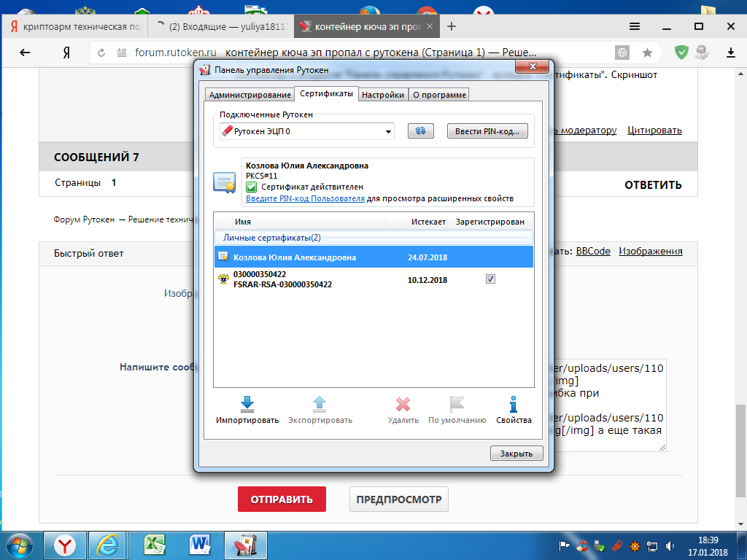The height and width of the screenshot is (560, 747).
Task: Switch to the Администрирование tab
Action: tap(249, 95)
